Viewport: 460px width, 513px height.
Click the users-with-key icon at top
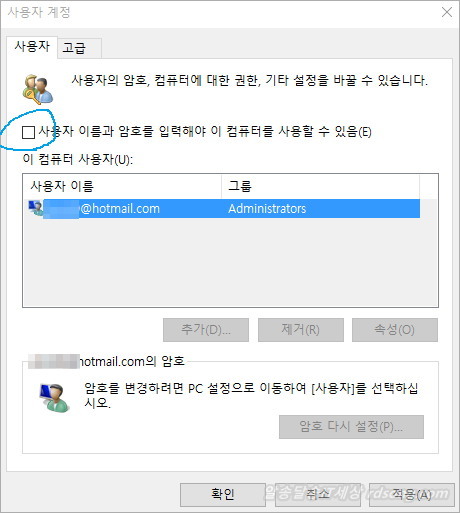click(x=38, y=88)
